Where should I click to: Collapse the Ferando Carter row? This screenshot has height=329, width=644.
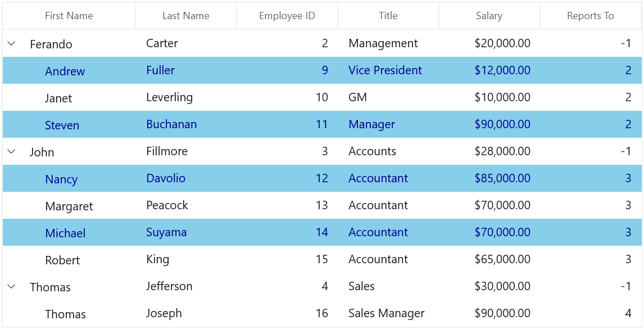pos(11,43)
